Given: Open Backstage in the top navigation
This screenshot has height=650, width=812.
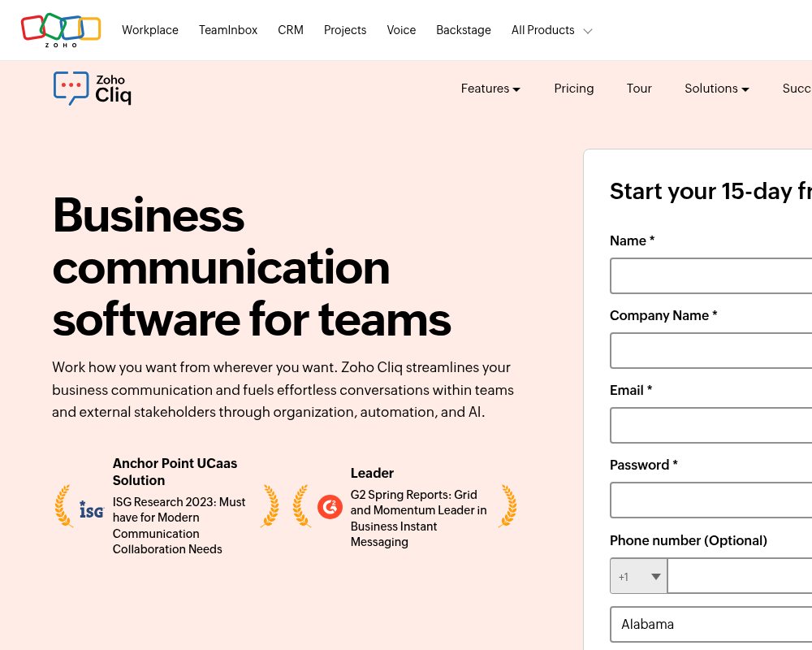Looking at the screenshot, I should pos(464,30).
